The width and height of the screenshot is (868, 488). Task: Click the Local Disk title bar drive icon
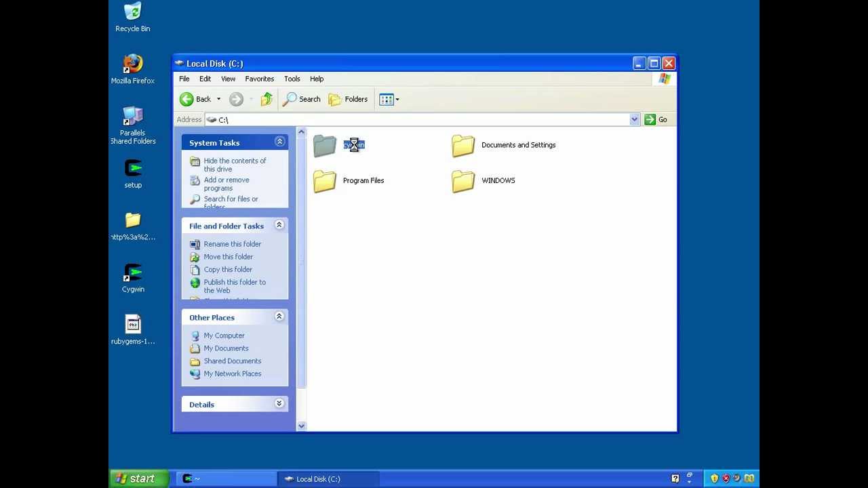click(x=179, y=63)
